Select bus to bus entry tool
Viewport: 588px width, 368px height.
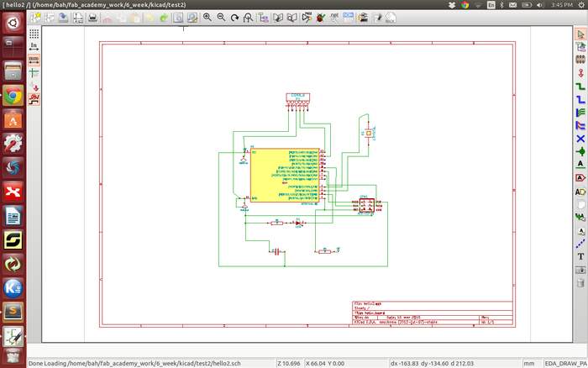coord(580,125)
